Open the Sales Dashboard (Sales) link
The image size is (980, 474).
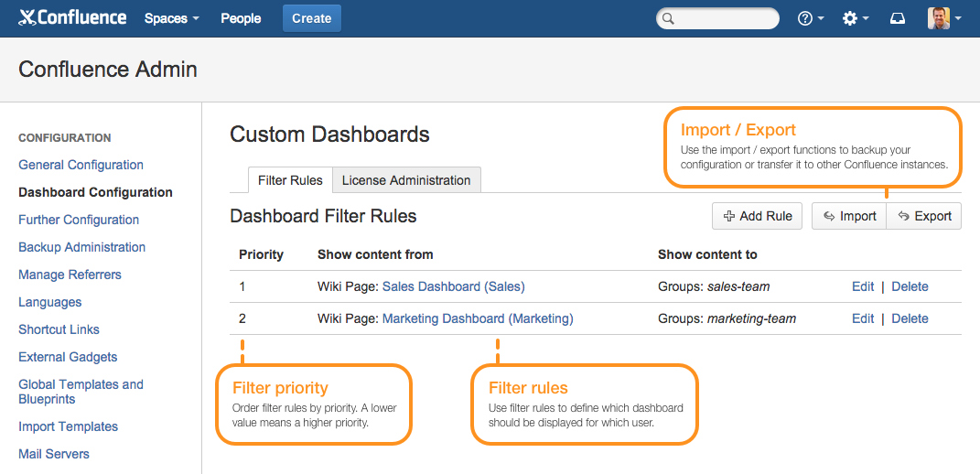[453, 286]
